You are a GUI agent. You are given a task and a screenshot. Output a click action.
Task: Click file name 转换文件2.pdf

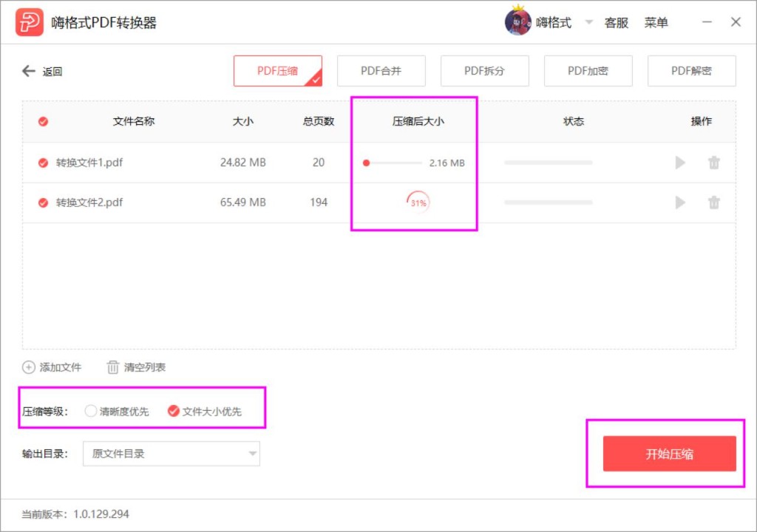[89, 202]
